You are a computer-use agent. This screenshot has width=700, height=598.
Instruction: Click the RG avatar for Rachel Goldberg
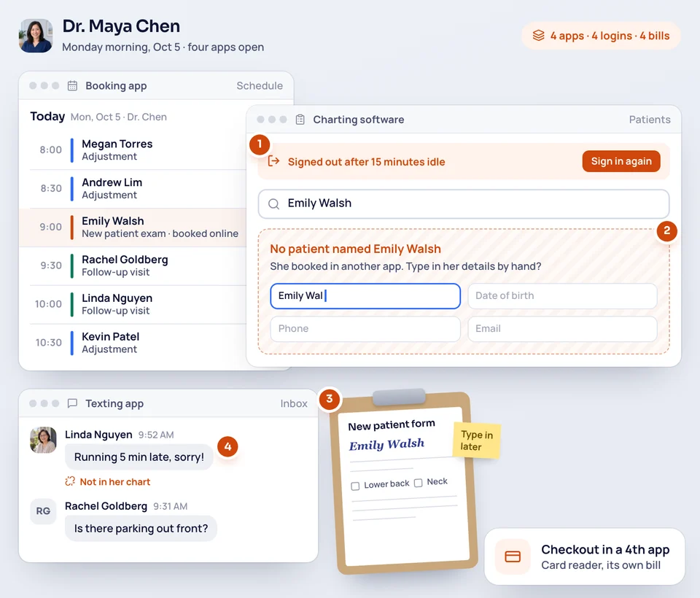(x=43, y=511)
